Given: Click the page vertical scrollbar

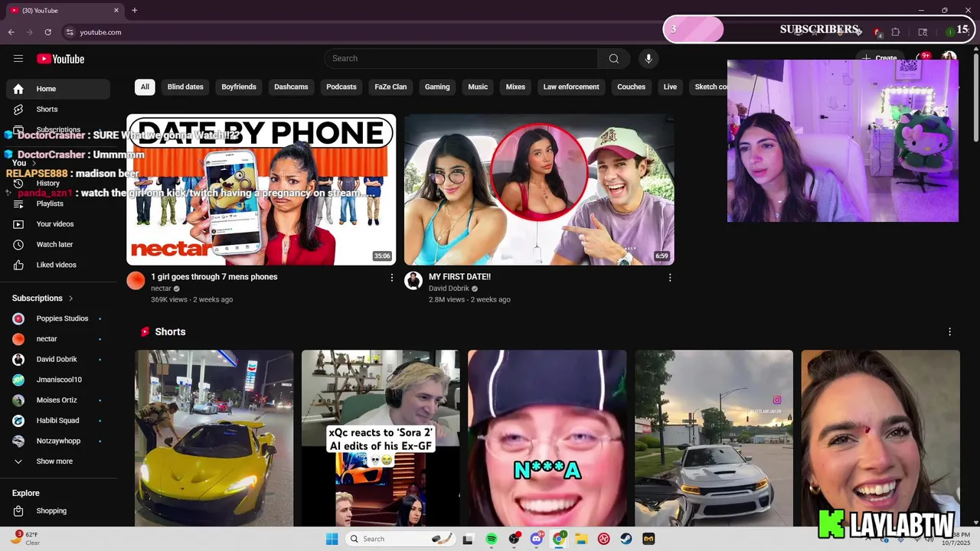Looking at the screenshot, I should pos(975,99).
